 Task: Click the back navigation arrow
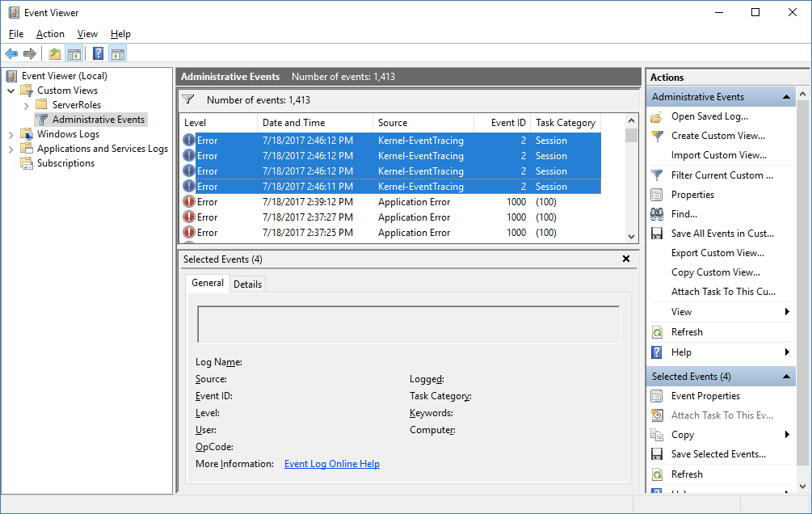11,53
